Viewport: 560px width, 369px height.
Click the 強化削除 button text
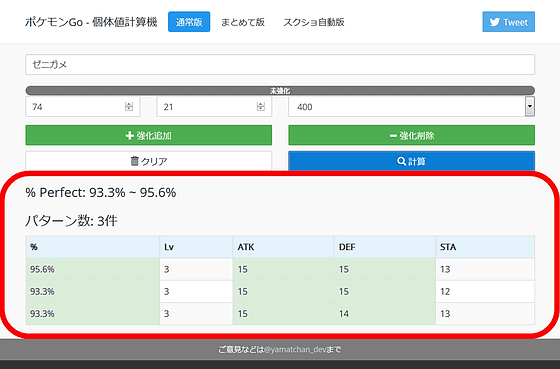(417, 136)
